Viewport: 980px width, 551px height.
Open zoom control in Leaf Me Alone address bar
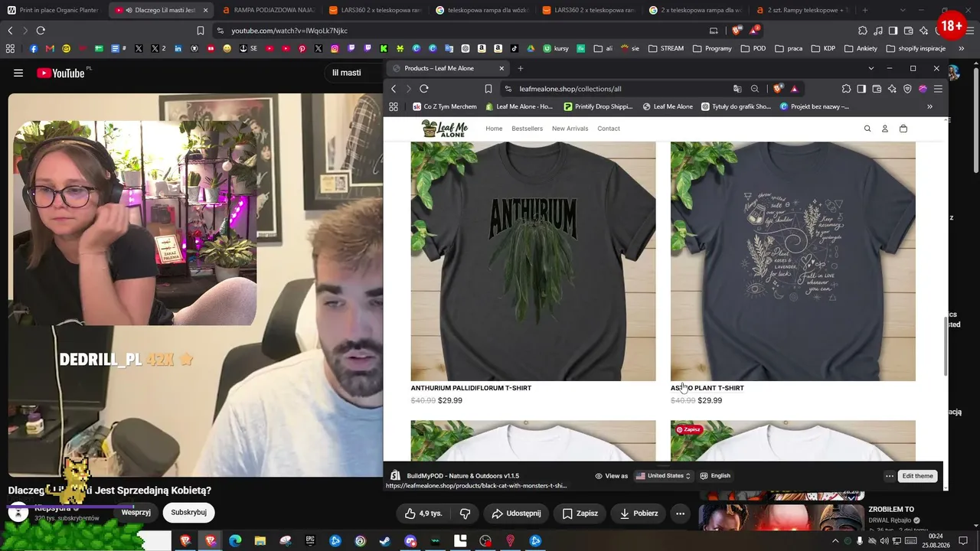pyautogui.click(x=755, y=89)
